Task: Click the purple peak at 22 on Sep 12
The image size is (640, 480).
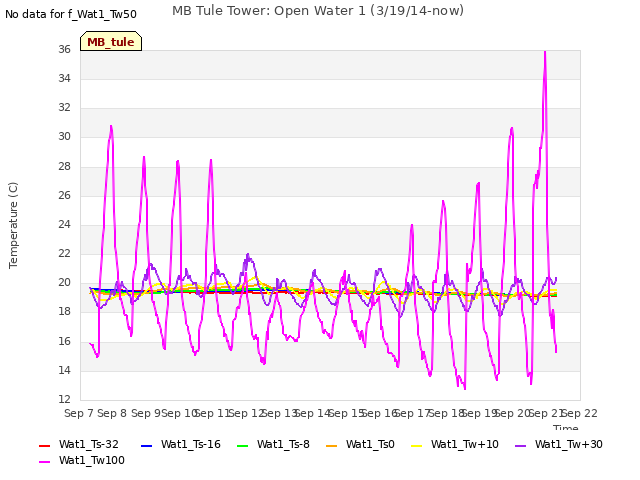Action: tap(248, 255)
